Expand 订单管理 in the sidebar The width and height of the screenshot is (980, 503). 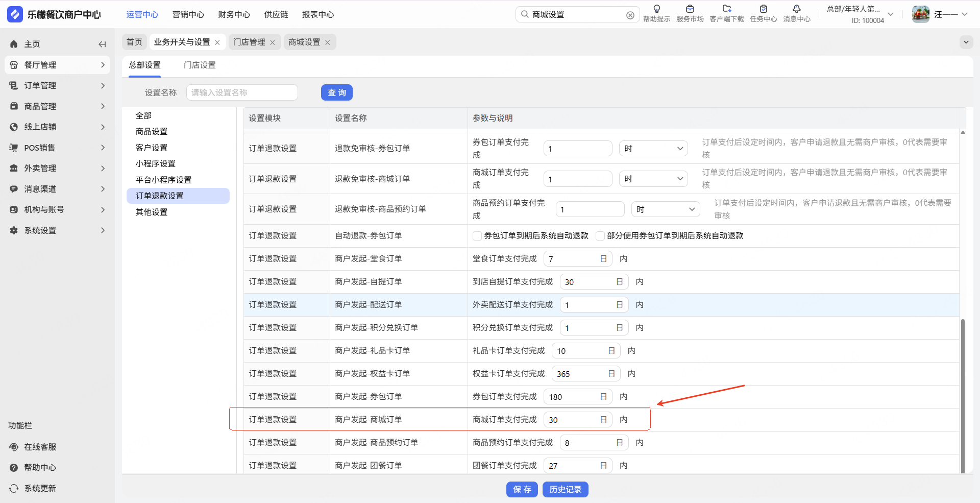tap(57, 86)
